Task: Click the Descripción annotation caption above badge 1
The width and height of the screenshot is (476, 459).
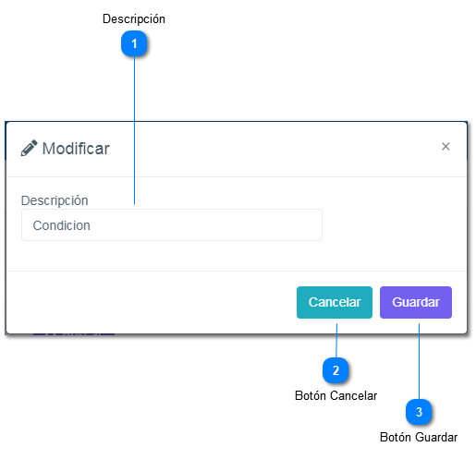Action: click(134, 18)
